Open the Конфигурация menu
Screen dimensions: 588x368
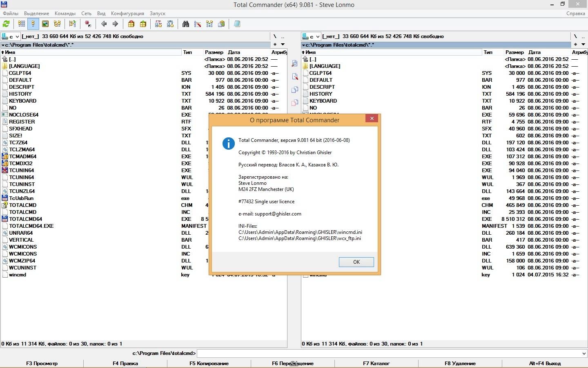[x=127, y=13]
